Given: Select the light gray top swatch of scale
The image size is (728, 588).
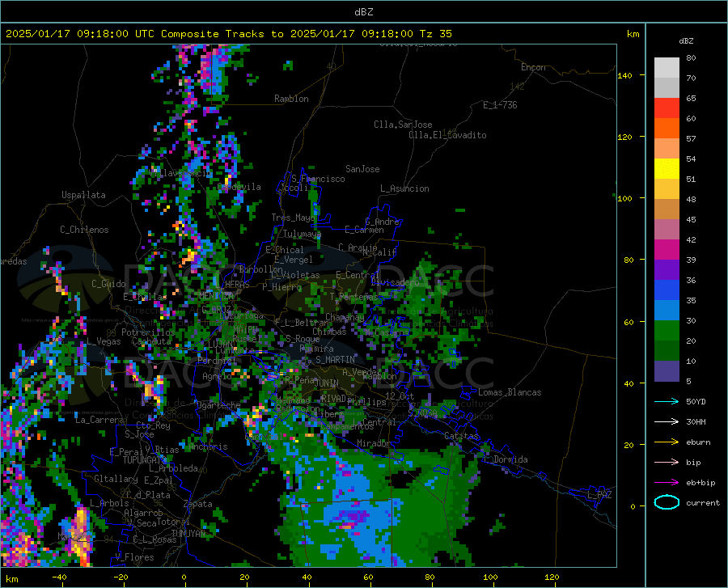Looking at the screenshot, I should pyautogui.click(x=667, y=68).
